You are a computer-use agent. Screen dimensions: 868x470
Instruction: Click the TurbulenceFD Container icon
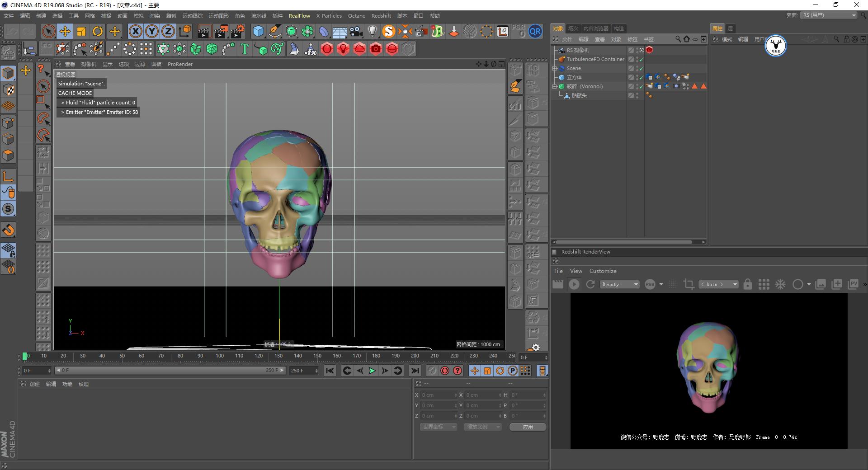pos(561,59)
